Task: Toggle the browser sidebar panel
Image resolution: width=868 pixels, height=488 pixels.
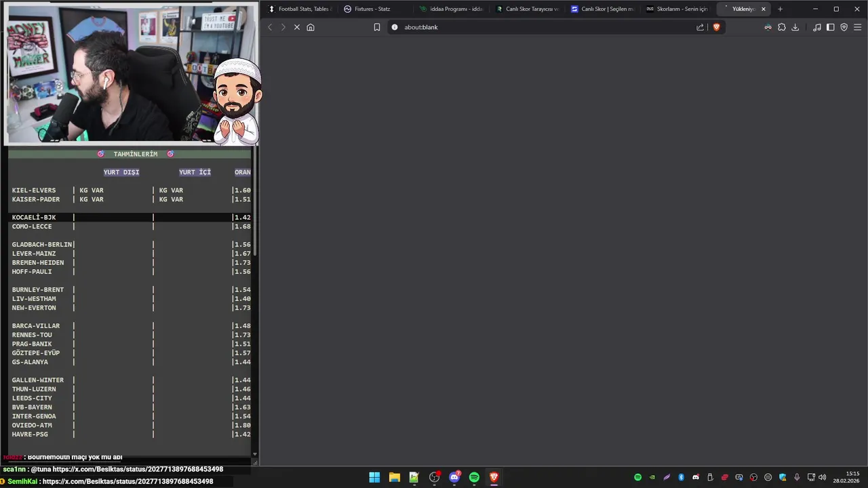Action: pos(830,27)
